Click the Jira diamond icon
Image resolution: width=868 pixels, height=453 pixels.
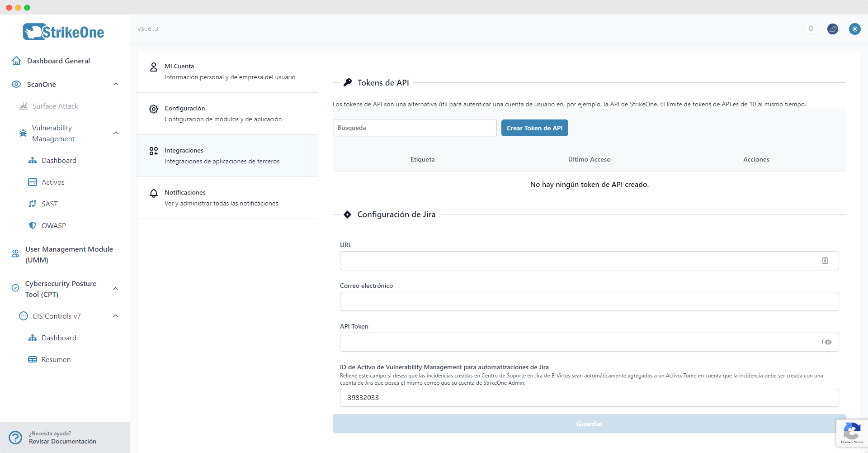click(347, 215)
